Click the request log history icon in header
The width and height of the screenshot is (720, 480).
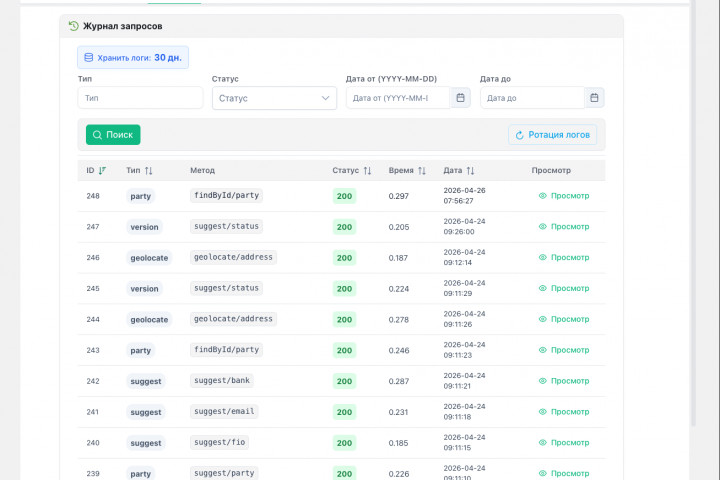(74, 26)
